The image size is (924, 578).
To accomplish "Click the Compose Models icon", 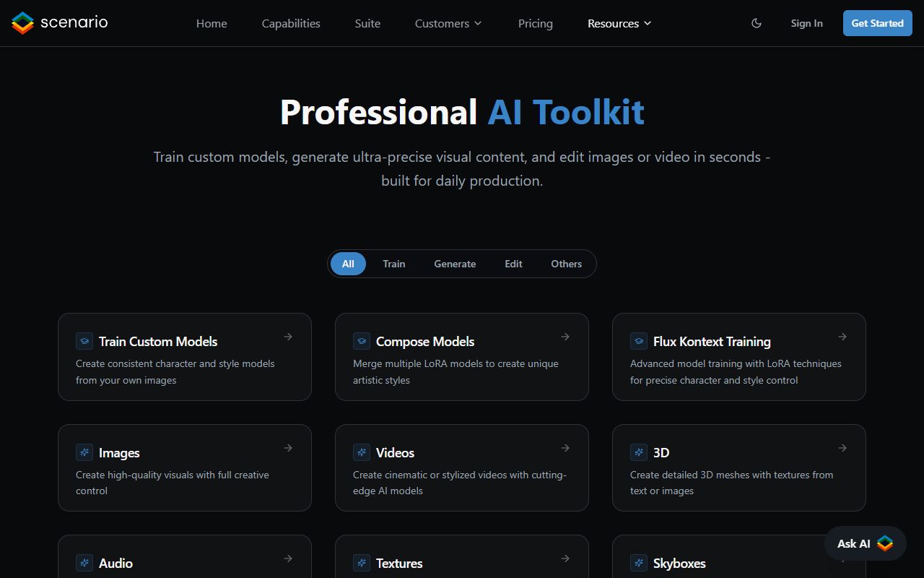I will click(x=361, y=340).
